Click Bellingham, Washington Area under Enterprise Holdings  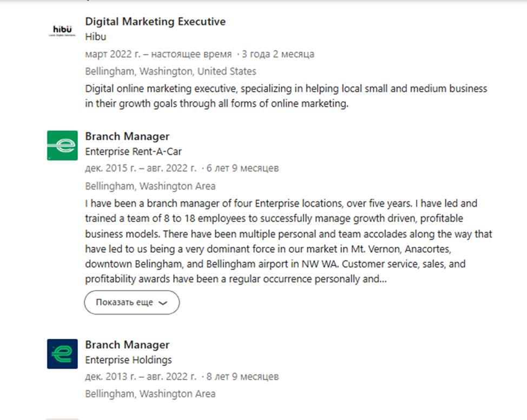(x=150, y=394)
